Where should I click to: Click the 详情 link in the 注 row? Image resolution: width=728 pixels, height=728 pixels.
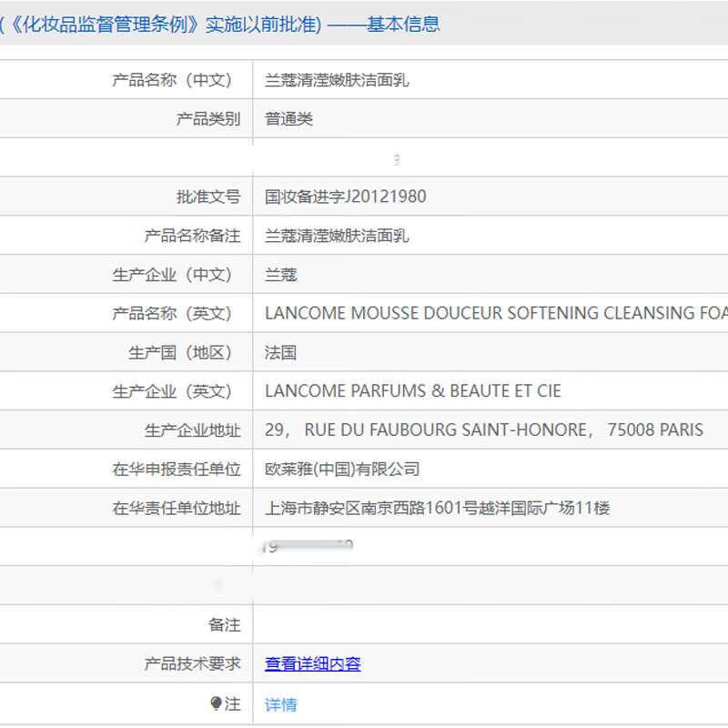281,704
